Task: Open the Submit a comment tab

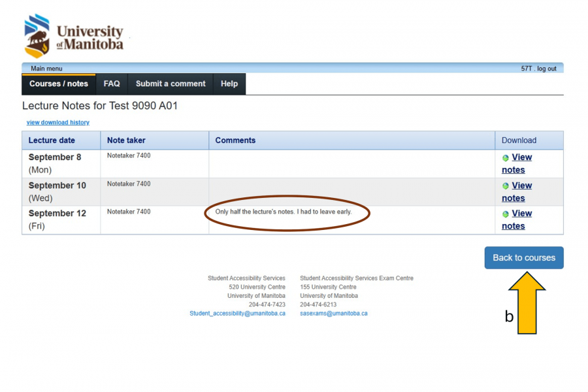Action: 171,84
